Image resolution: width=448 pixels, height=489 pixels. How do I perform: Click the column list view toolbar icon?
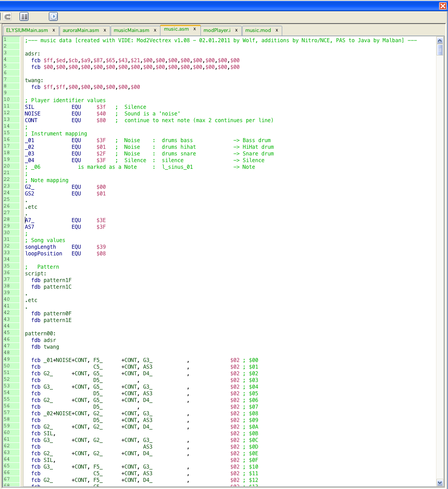pyautogui.click(x=24, y=16)
